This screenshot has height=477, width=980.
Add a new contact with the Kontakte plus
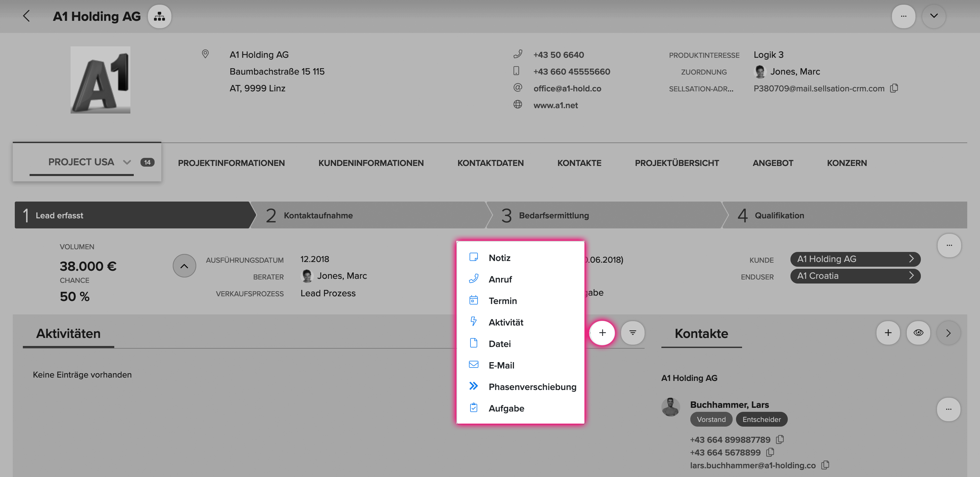click(x=888, y=333)
